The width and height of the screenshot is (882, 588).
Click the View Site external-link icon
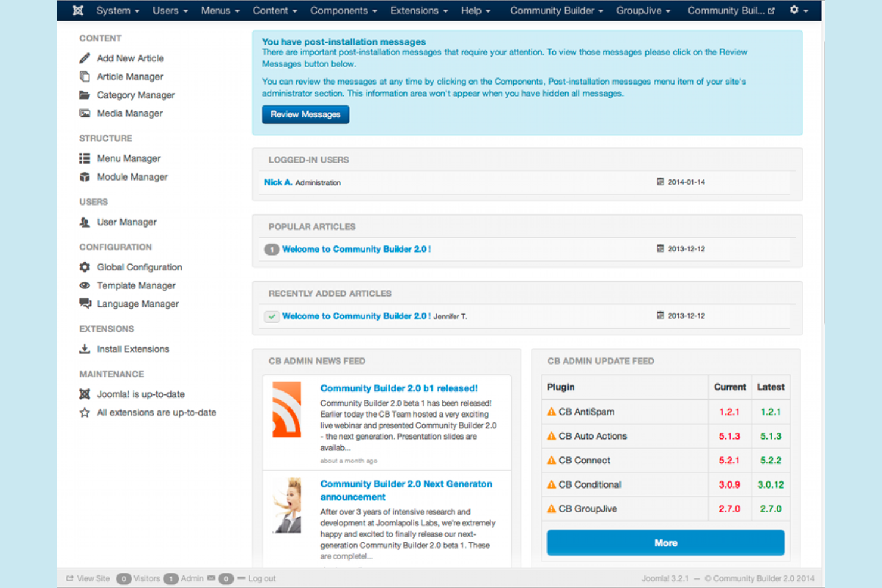click(x=70, y=578)
